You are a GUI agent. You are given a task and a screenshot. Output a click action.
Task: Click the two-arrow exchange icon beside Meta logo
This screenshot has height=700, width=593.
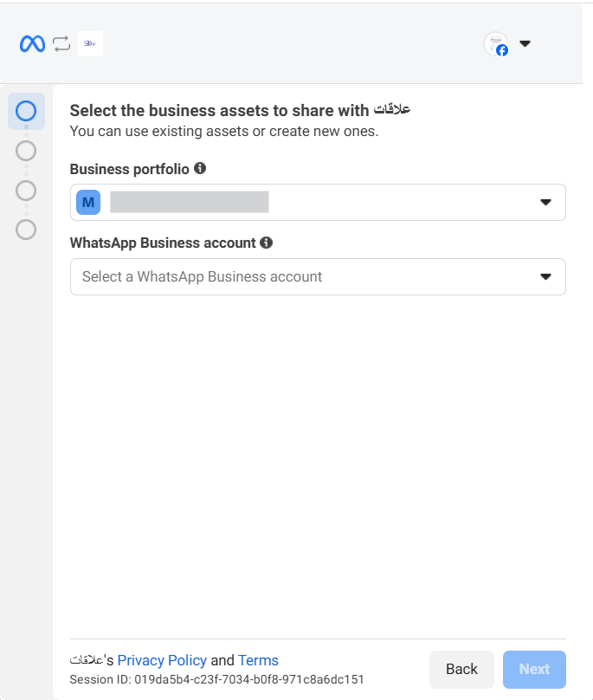[61, 43]
